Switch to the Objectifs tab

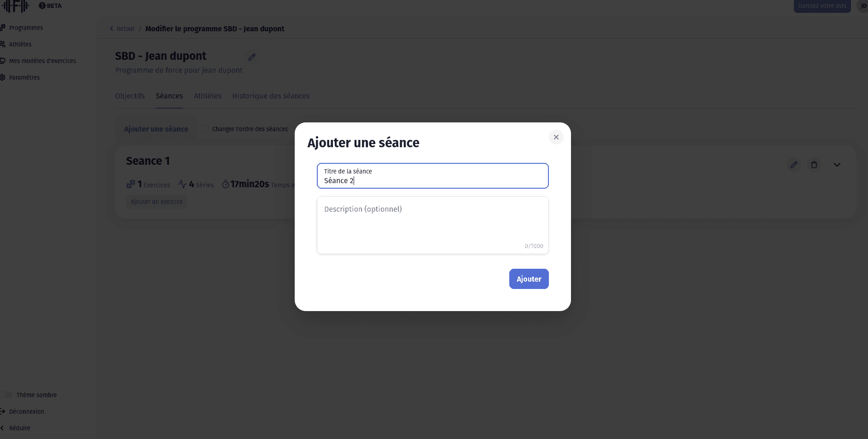click(130, 96)
